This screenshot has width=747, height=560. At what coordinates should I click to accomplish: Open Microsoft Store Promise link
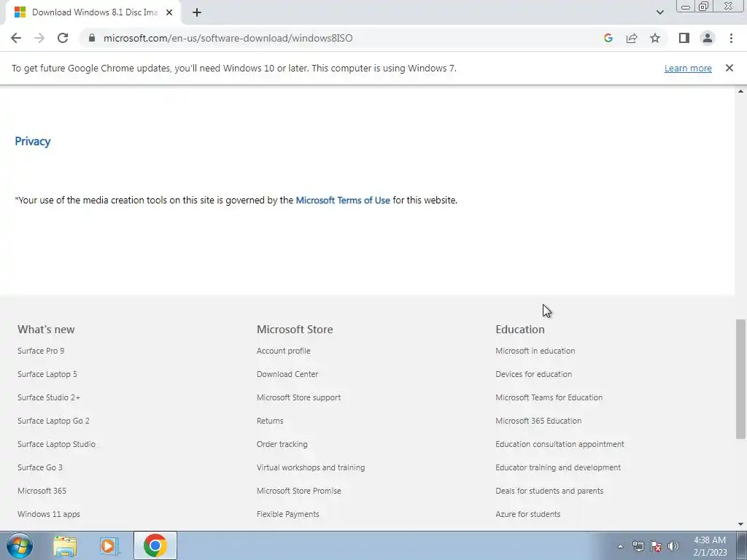click(298, 491)
